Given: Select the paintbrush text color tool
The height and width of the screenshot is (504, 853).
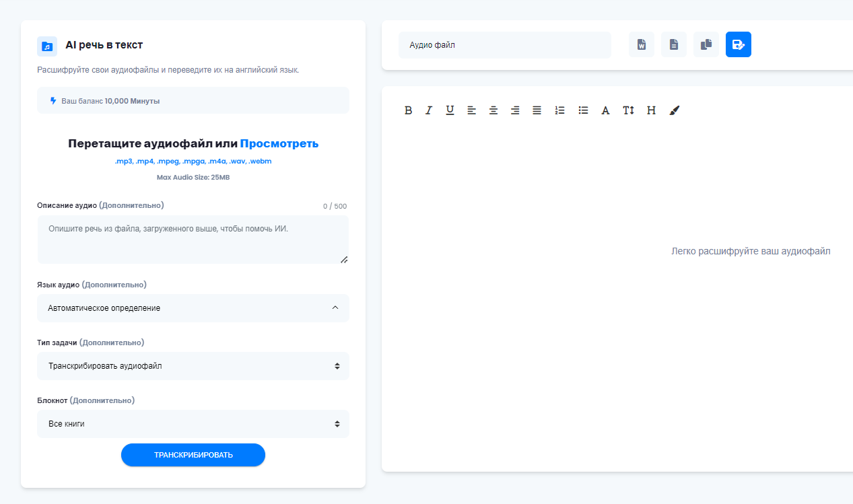Looking at the screenshot, I should [675, 110].
